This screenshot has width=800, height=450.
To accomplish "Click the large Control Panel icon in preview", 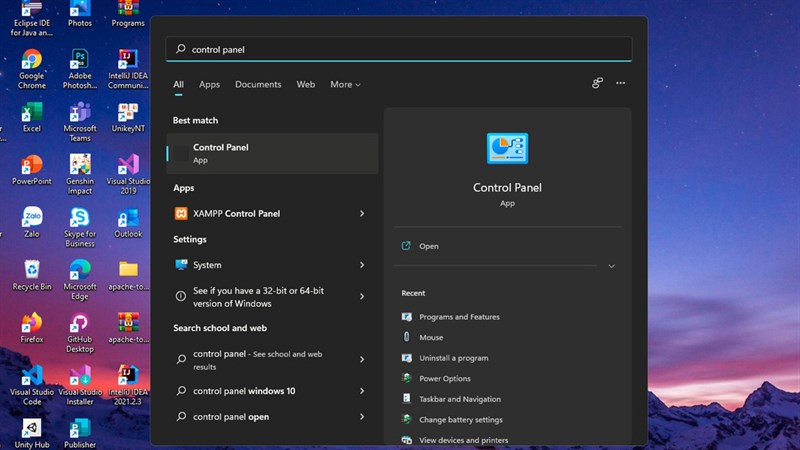I will pos(507,148).
